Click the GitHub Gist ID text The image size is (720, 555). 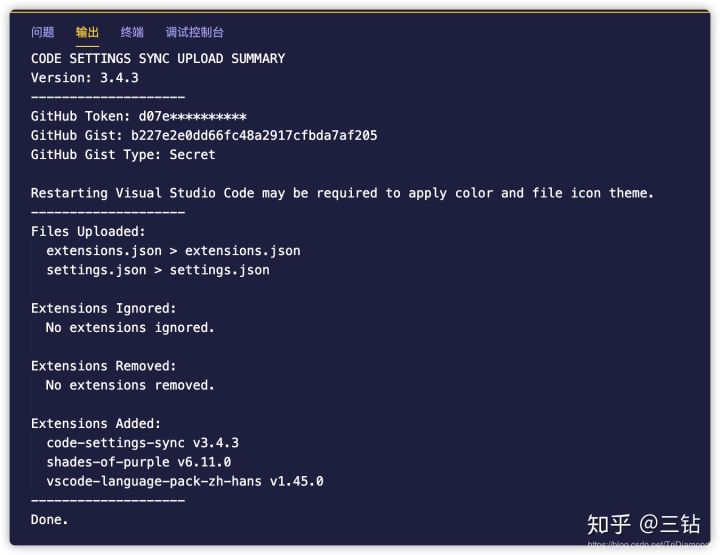tap(254, 135)
